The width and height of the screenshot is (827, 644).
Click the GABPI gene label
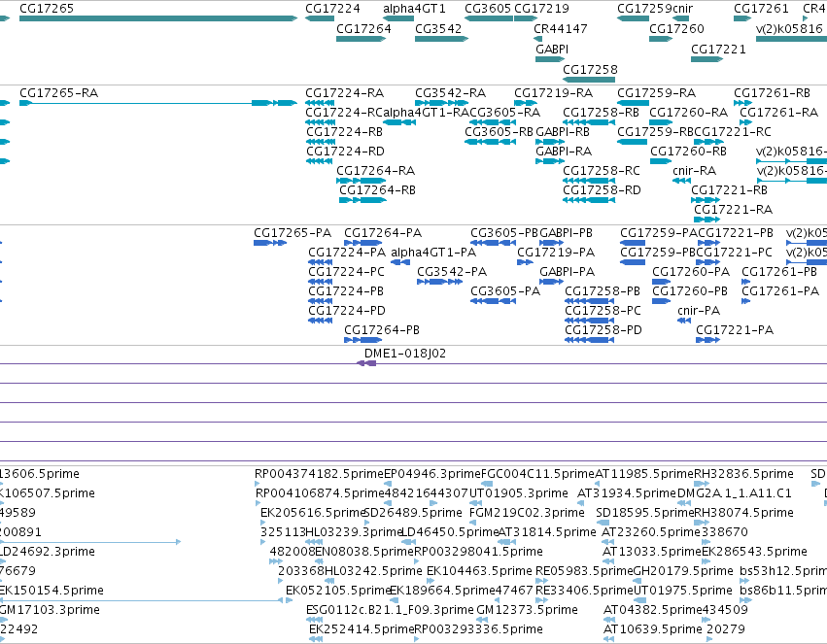pos(552,49)
